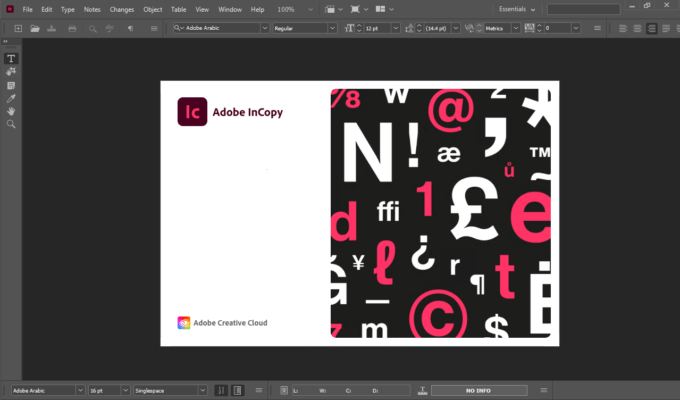Click the Print icon in toolbar

[73, 29]
